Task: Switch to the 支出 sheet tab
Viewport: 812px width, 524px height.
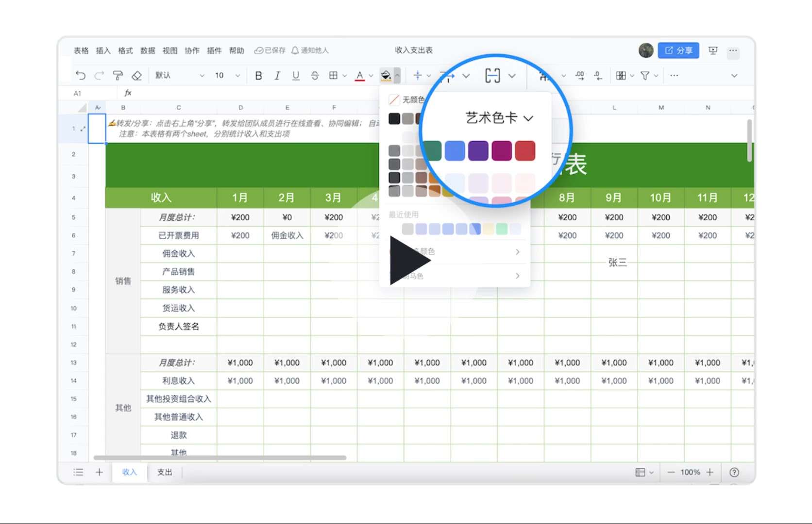Action: tap(165, 472)
